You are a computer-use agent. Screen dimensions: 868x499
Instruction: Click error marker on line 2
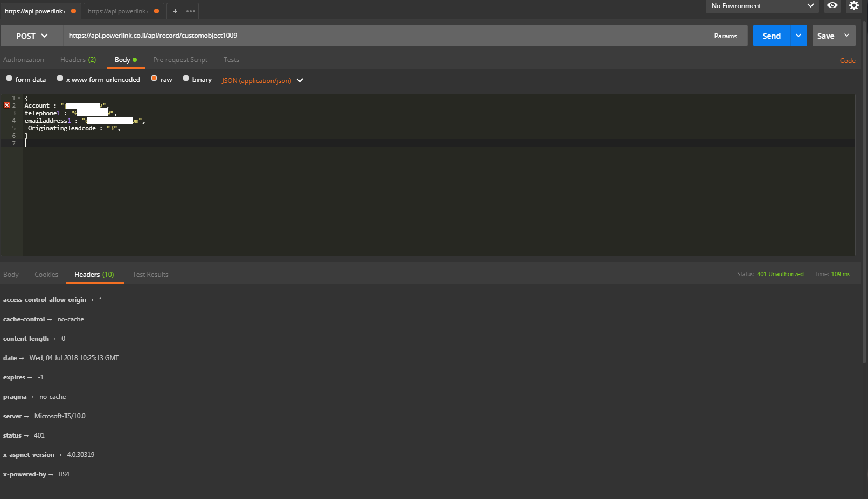point(6,106)
